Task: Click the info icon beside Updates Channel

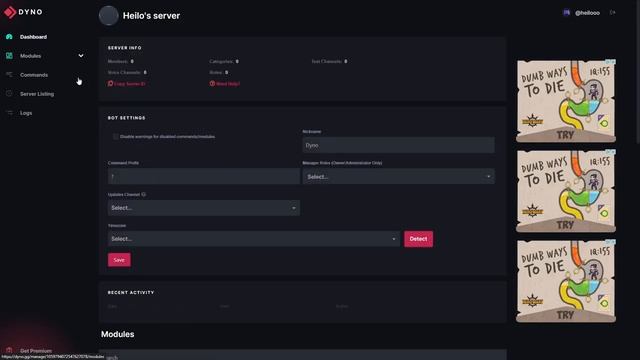Action: pyautogui.click(x=144, y=194)
